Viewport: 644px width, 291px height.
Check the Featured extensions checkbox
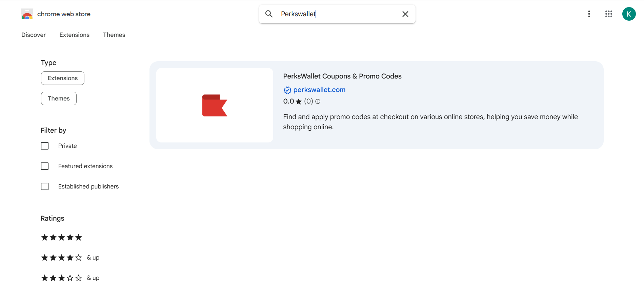click(x=45, y=166)
